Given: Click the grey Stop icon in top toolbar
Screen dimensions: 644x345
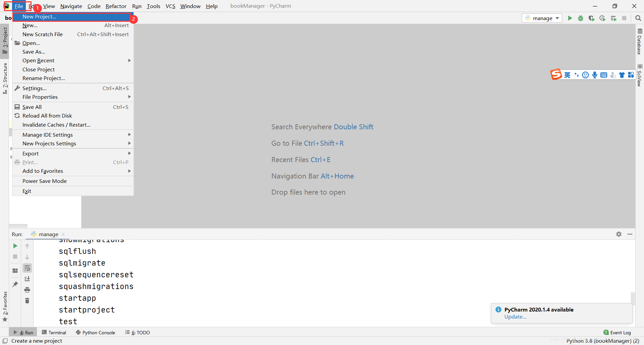Looking at the screenshot, I should 624,18.
